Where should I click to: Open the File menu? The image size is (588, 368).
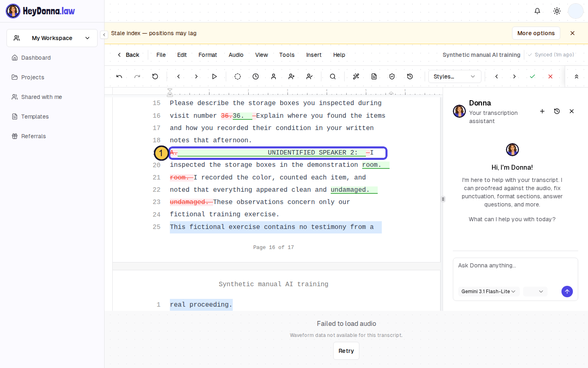coord(161,55)
